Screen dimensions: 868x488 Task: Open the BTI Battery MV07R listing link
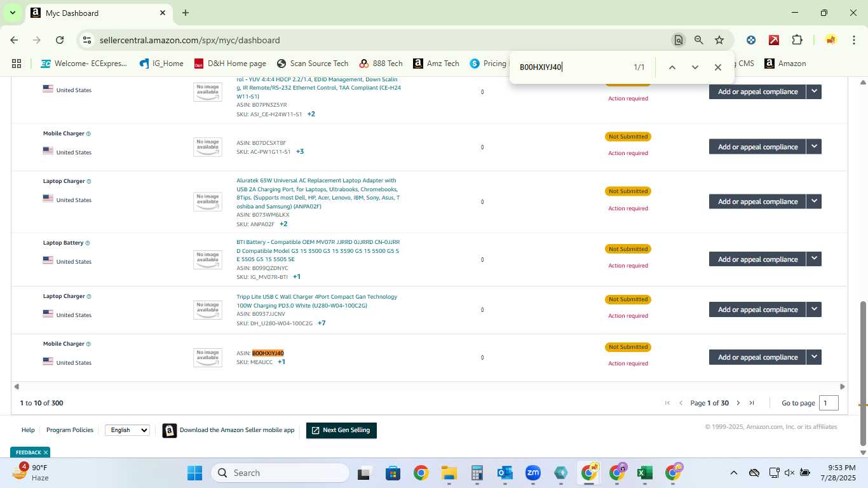318,250
